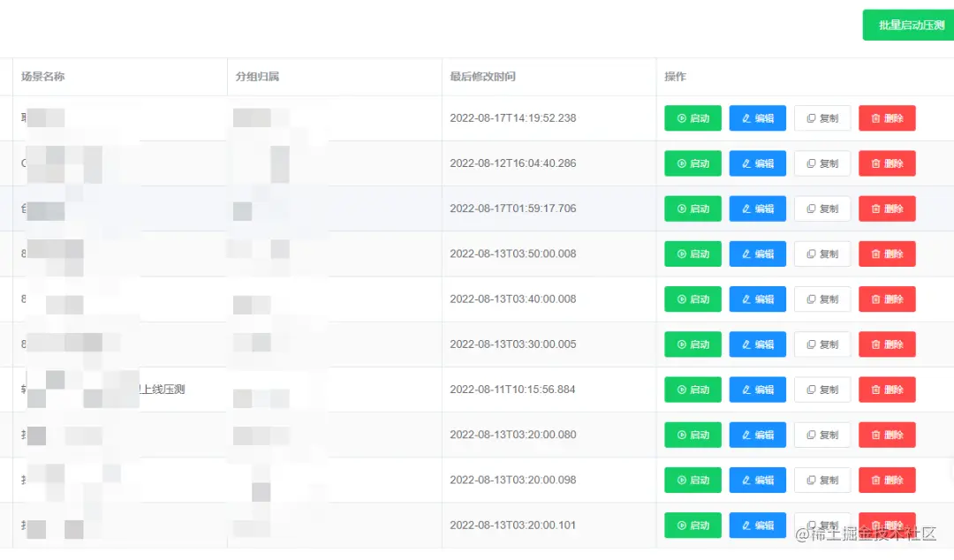Edit the scenario modified 2022-08-13T03:50:00.008
Image resolution: width=954 pixels, height=560 pixels.
758,254
